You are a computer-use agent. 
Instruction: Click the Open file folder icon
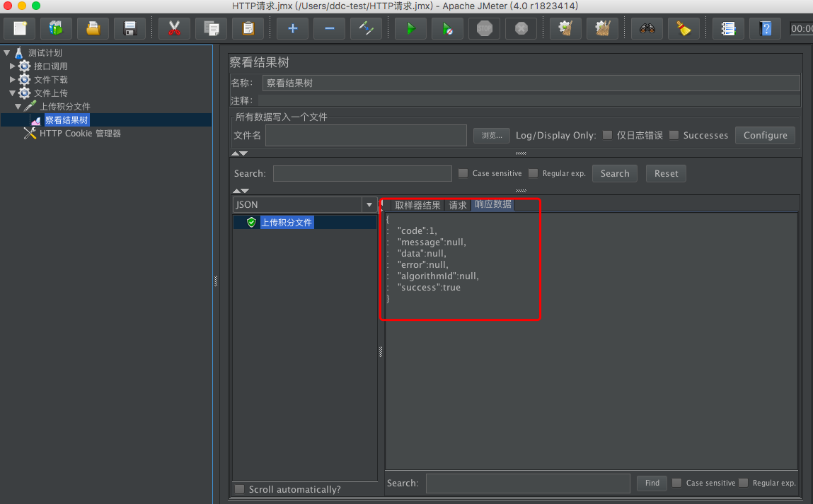point(93,28)
